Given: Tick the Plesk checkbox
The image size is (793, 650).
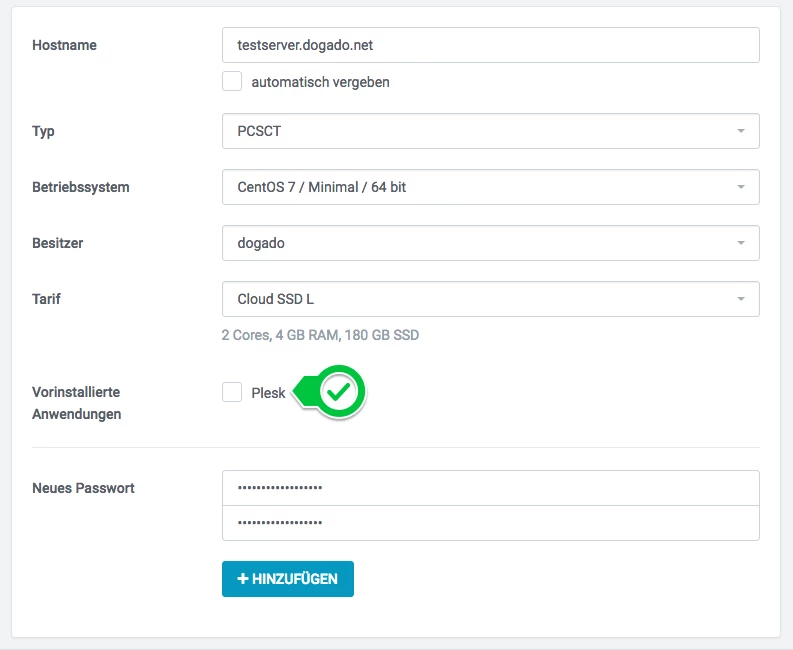Looking at the screenshot, I should click(x=232, y=393).
